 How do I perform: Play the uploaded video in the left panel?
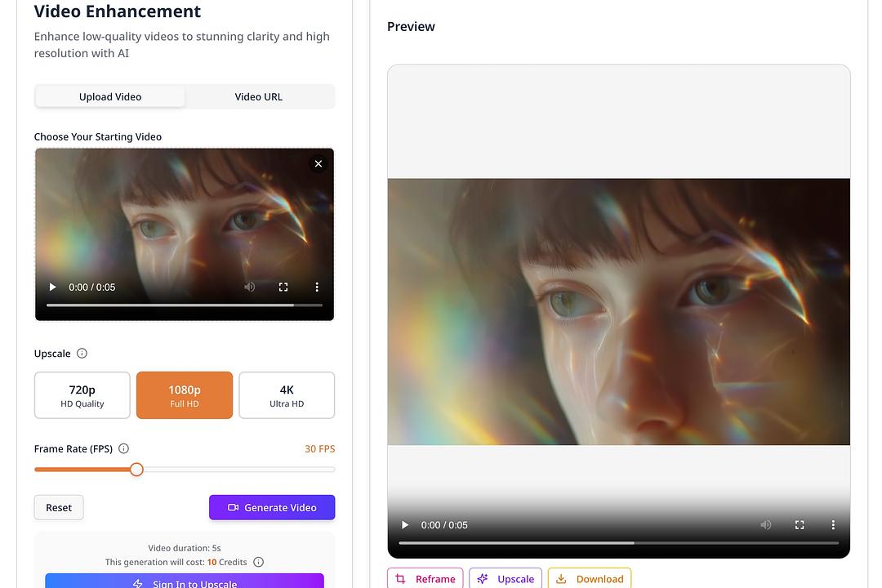click(x=52, y=287)
